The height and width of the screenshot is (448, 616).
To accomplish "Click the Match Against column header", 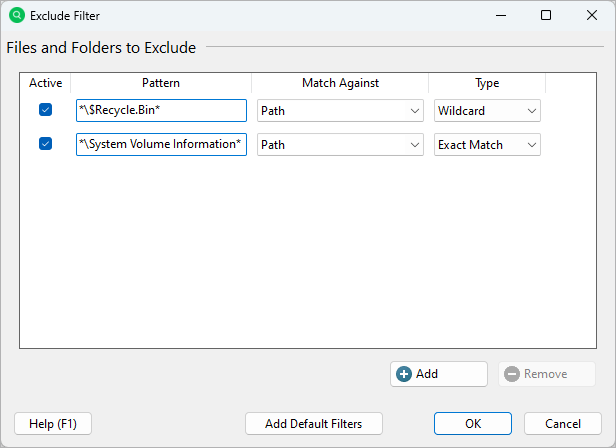I will tap(340, 83).
